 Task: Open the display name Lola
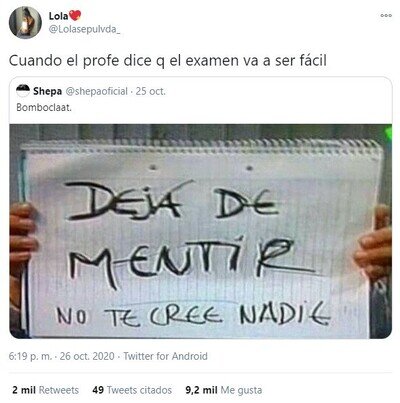click(x=59, y=16)
